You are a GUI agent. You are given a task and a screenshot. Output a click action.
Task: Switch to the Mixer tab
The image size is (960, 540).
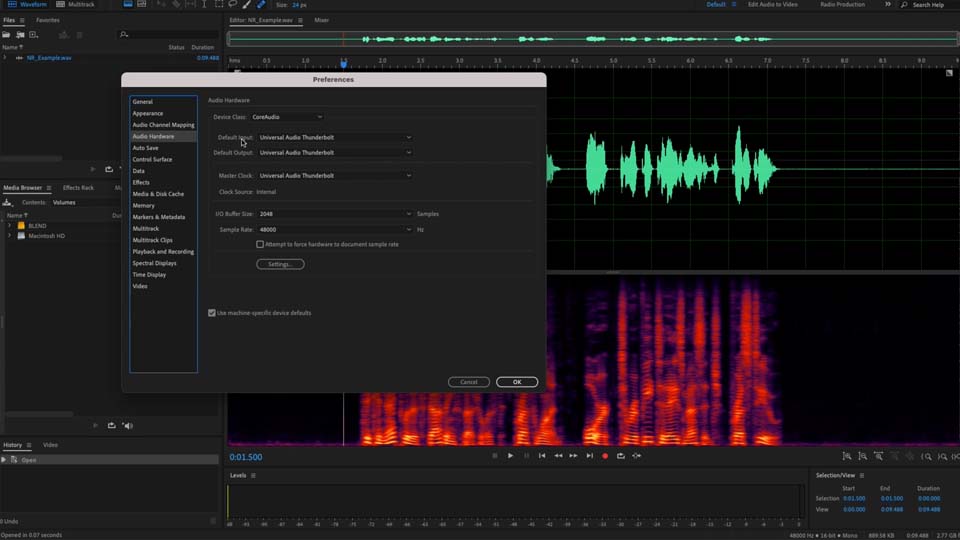click(x=321, y=20)
